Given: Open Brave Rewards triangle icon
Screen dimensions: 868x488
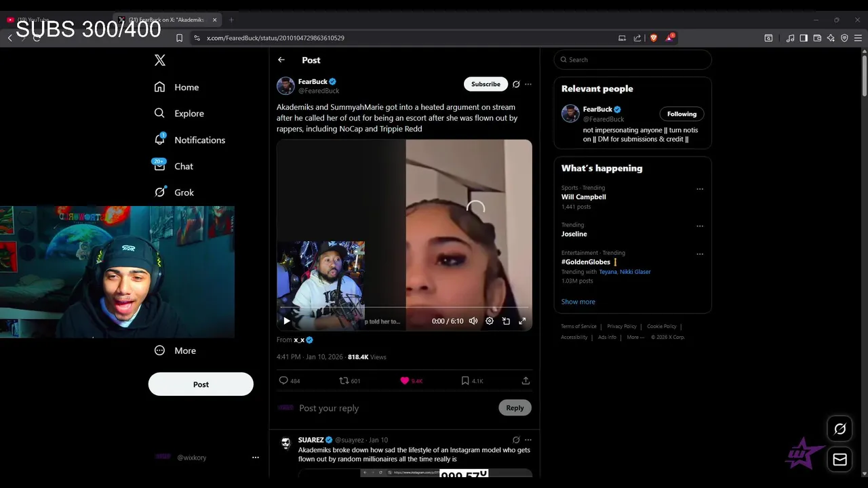Looking at the screenshot, I should [669, 38].
